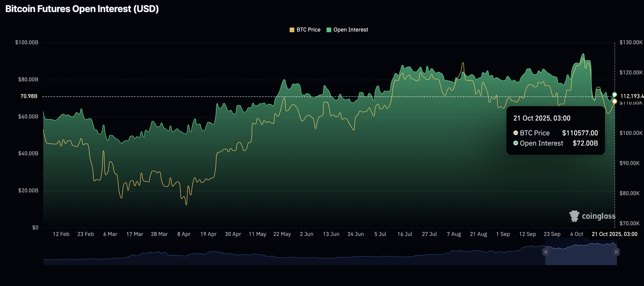The image size is (644, 286).
Task: Click the green Open Interest end marker dot
Action: coord(615,94)
